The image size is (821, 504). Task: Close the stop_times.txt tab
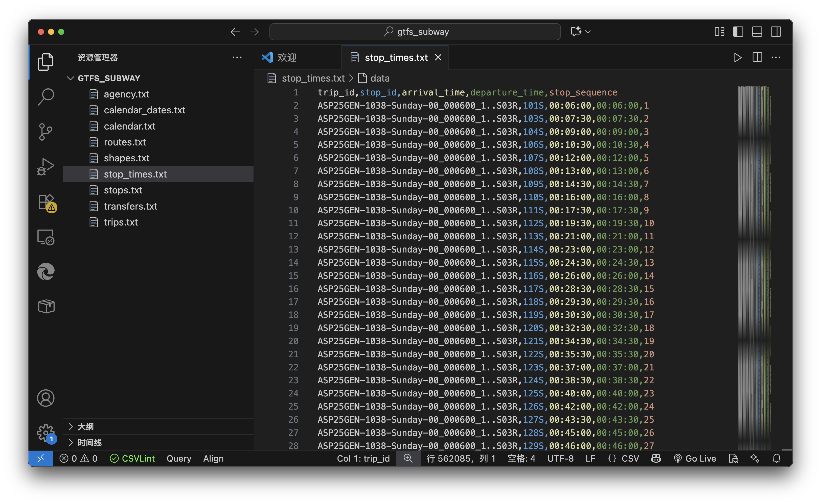pyautogui.click(x=438, y=58)
